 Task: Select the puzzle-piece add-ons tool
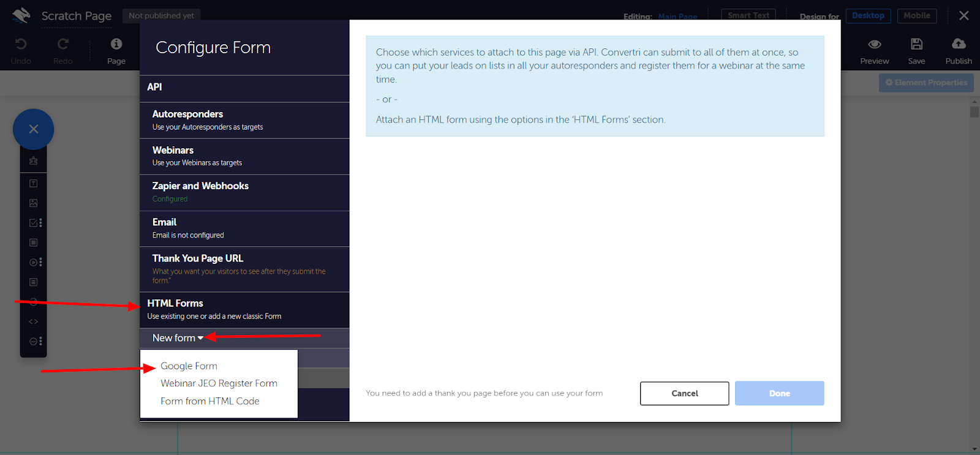point(34,161)
